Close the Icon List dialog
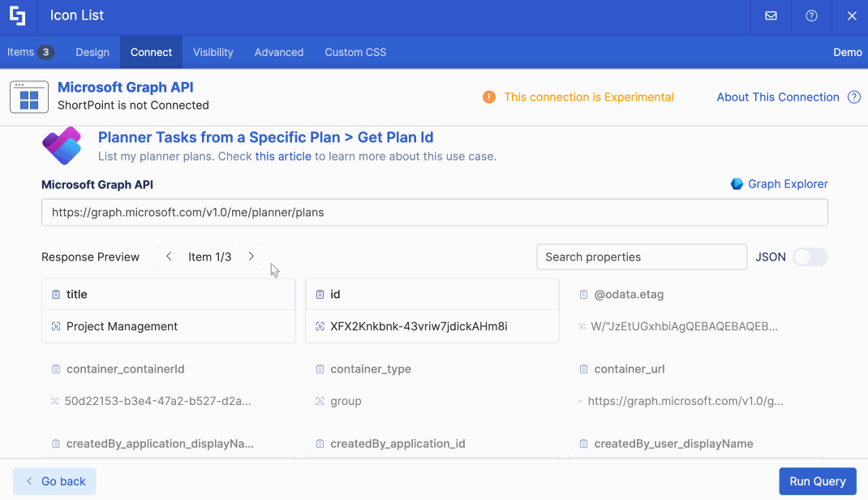 point(852,15)
